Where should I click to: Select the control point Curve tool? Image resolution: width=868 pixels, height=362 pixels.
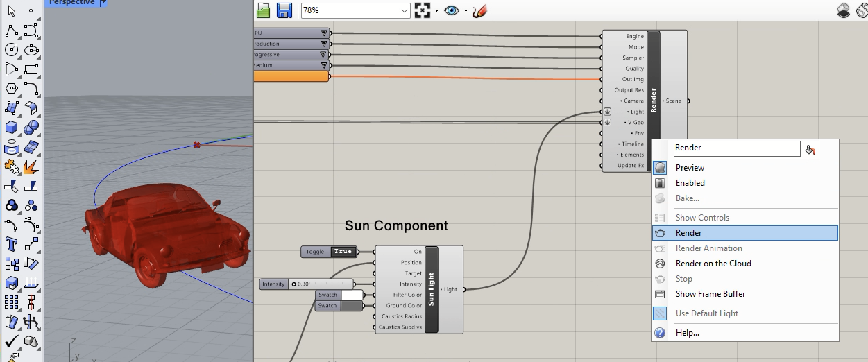coord(31,31)
